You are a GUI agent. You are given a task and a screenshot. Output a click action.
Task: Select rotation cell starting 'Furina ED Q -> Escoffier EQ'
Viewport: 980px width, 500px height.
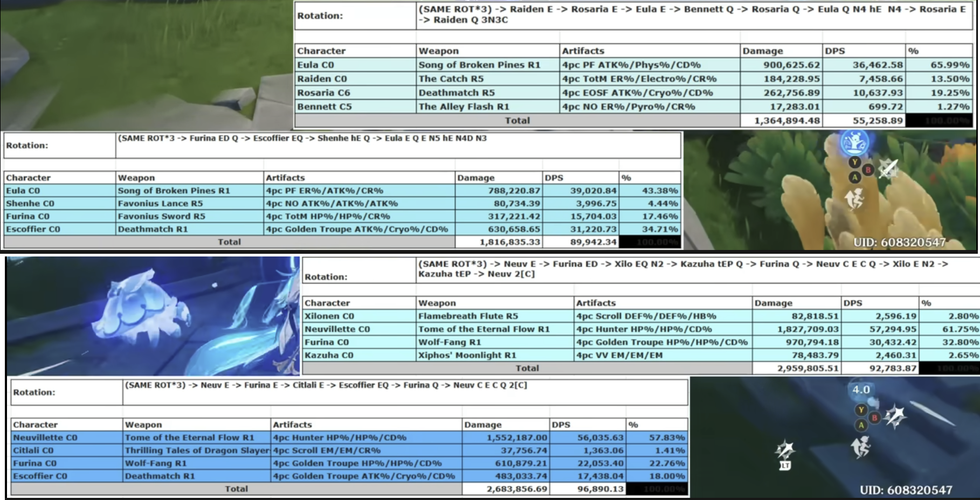[398, 145]
